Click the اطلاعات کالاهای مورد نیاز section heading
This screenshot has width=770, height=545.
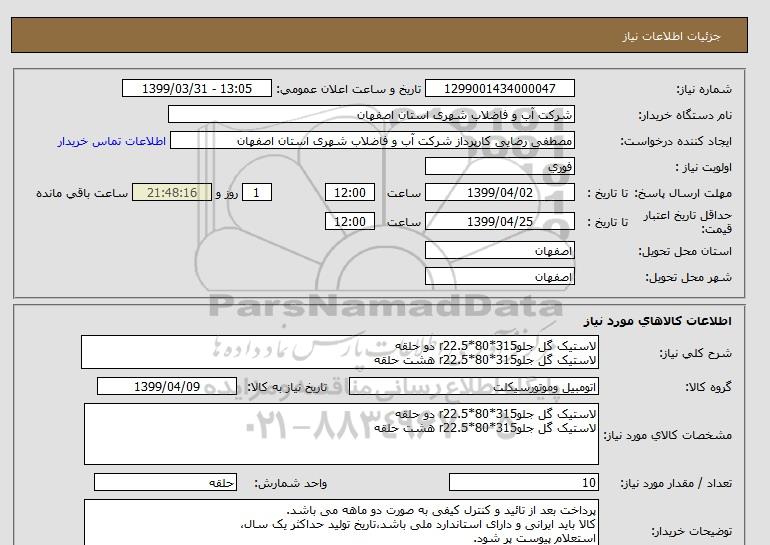point(658,321)
